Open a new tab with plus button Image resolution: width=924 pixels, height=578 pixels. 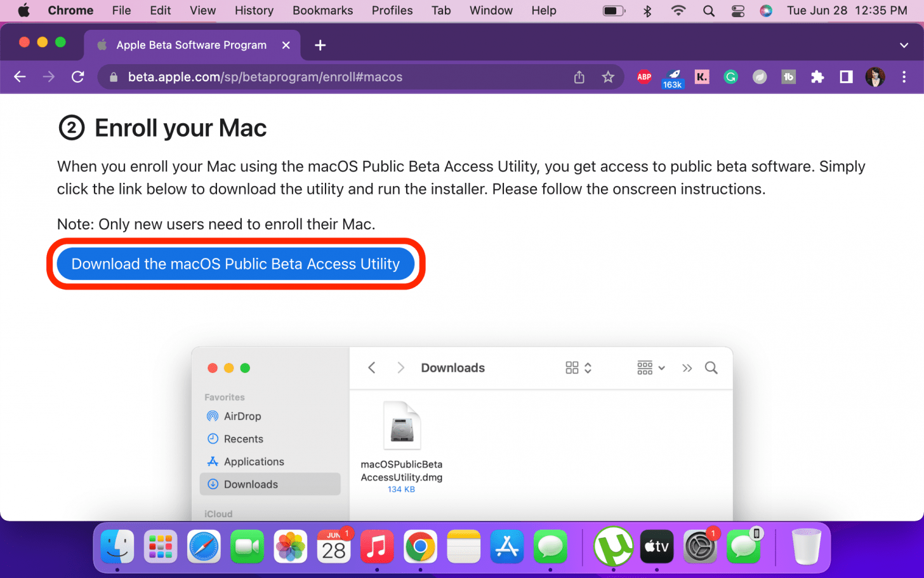(x=320, y=45)
